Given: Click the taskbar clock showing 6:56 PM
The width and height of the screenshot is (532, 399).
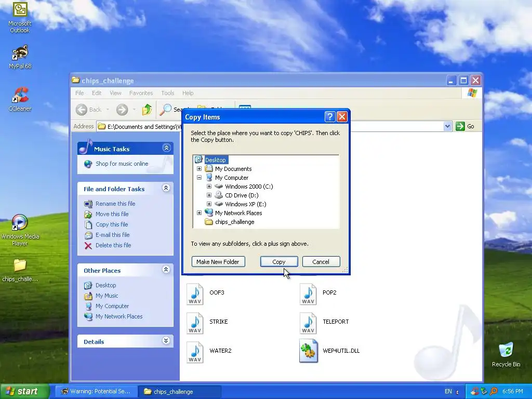Looking at the screenshot, I should pyautogui.click(x=513, y=391).
